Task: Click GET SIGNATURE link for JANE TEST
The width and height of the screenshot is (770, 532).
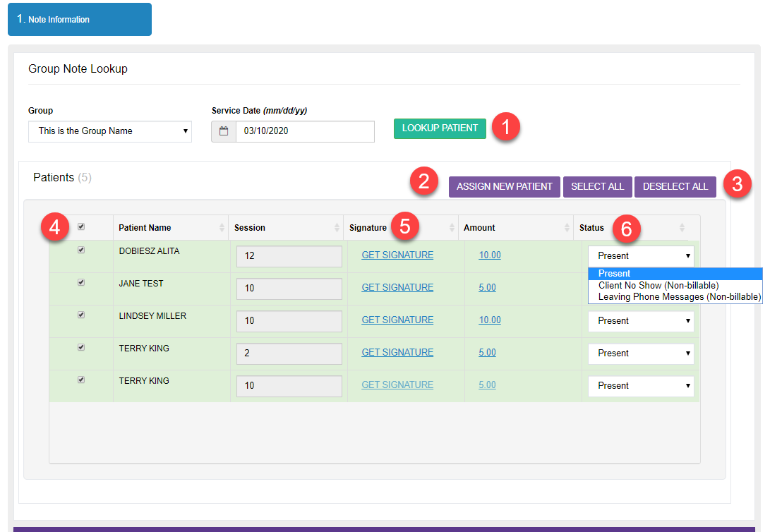Action: coord(397,288)
